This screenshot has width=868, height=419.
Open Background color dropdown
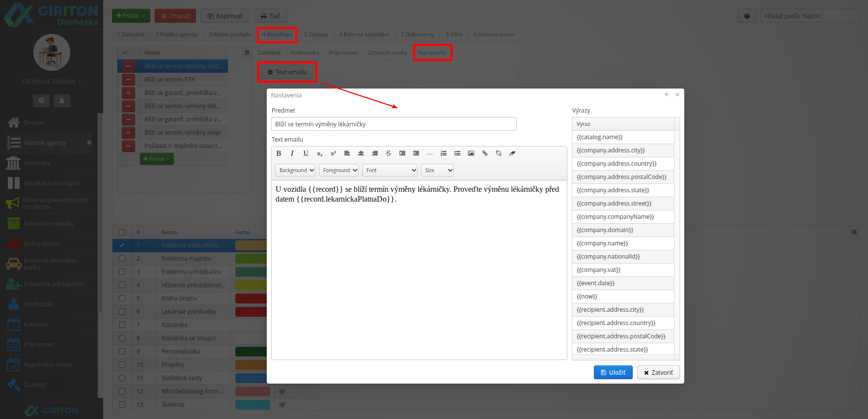[295, 170]
